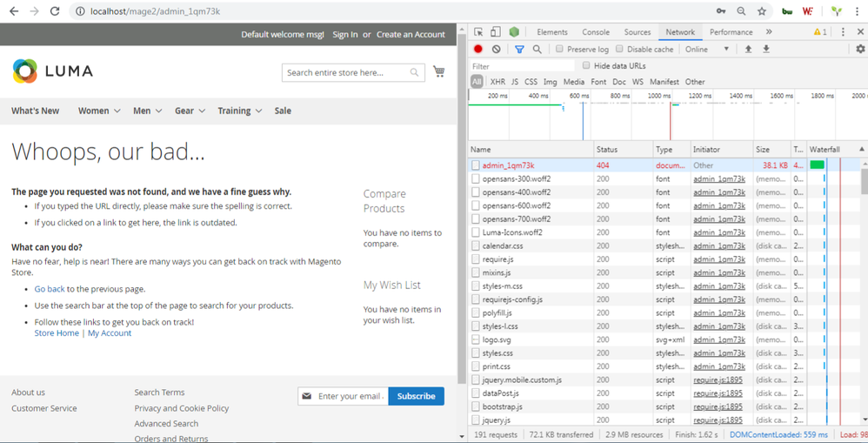This screenshot has width=868, height=443.
Task: Open the inspect element picker
Action: click(478, 32)
